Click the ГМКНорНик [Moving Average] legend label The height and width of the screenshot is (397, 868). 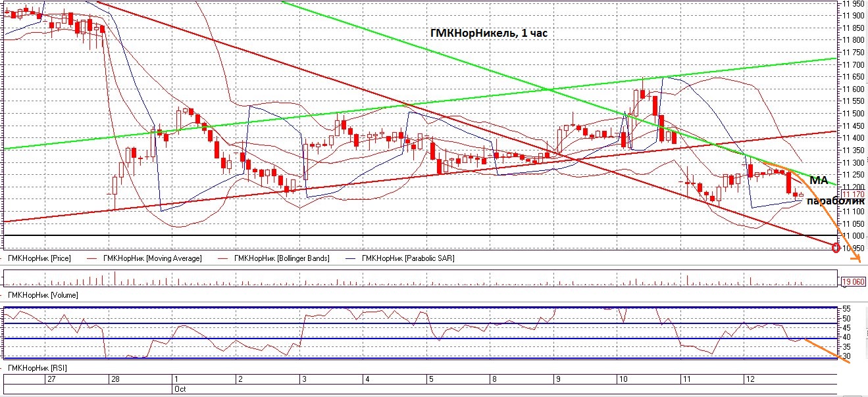(152, 258)
